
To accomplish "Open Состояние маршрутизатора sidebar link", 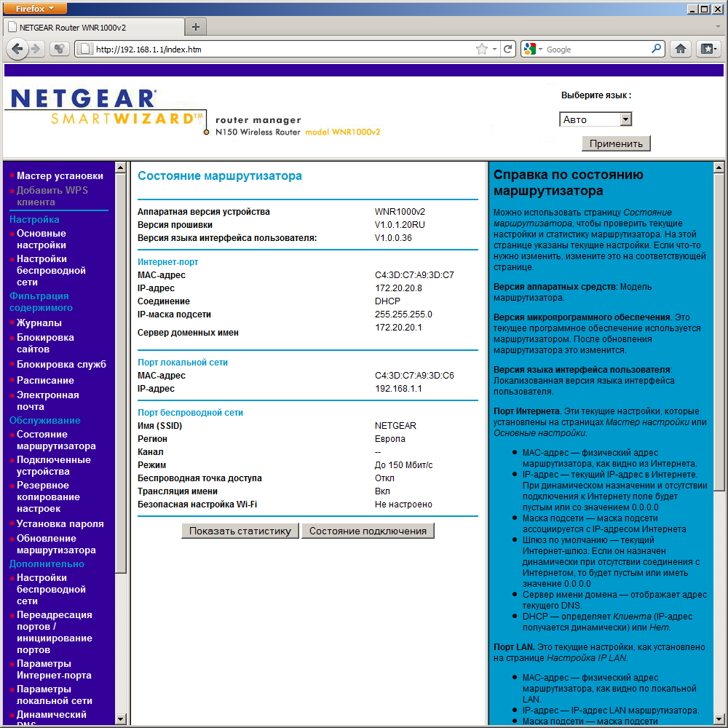I will [56, 440].
